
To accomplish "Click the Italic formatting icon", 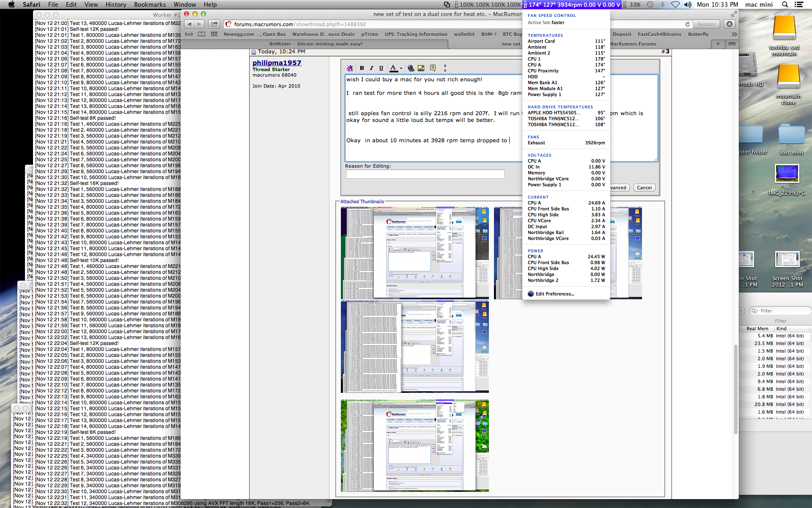I will coord(371,68).
